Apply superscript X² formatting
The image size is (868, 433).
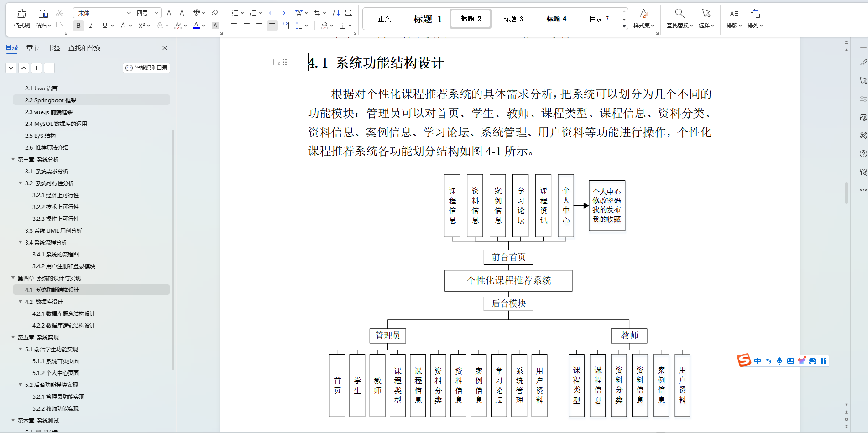click(142, 26)
